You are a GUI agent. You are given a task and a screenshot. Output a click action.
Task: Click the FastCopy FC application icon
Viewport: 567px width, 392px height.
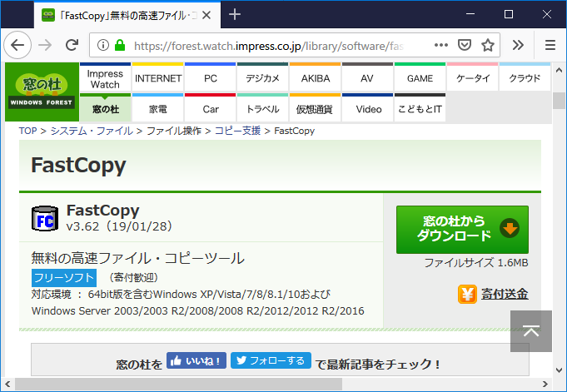point(43,218)
